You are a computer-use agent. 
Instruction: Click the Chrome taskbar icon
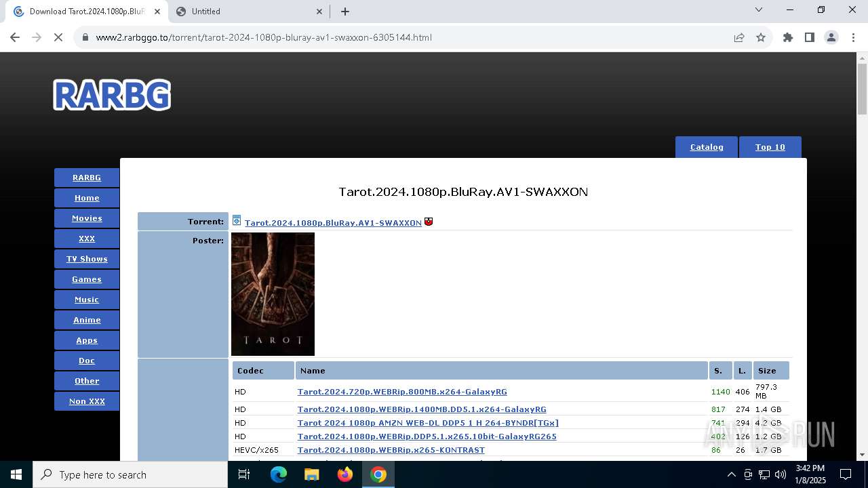point(378,474)
